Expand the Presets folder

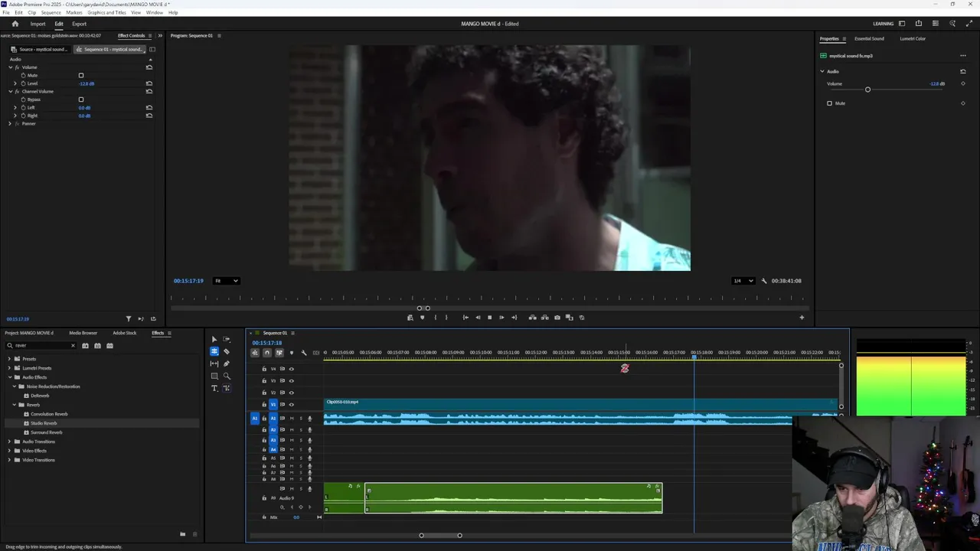[x=9, y=359]
